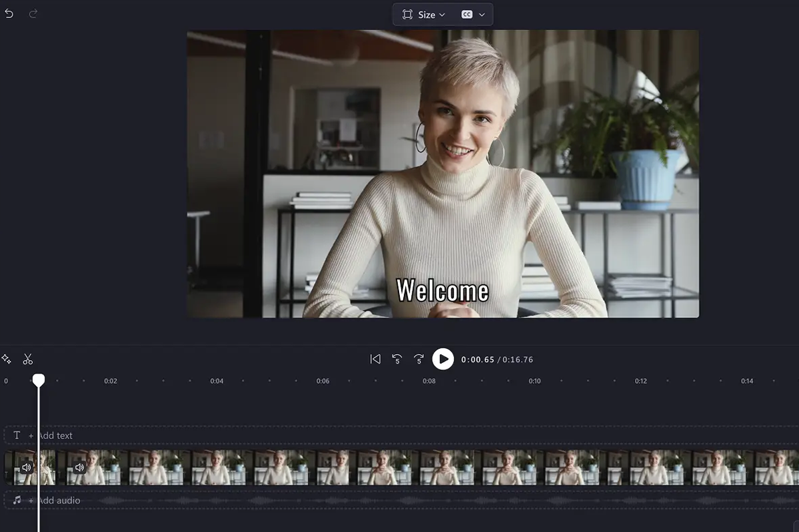Select the Welcome caption in the preview
The image size is (799, 532).
[x=442, y=290]
